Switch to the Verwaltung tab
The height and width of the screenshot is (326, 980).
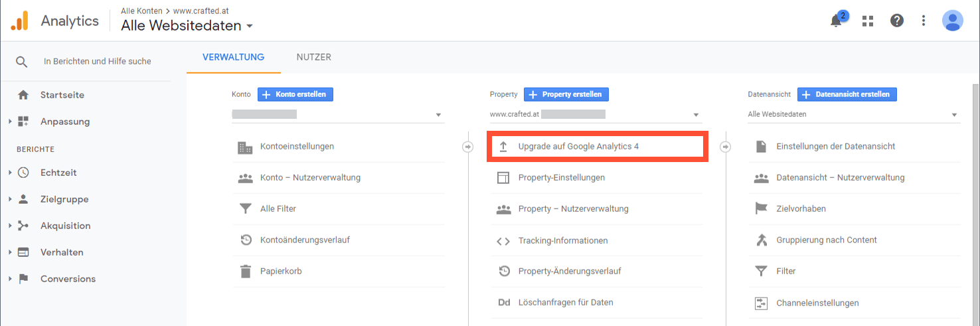[233, 57]
